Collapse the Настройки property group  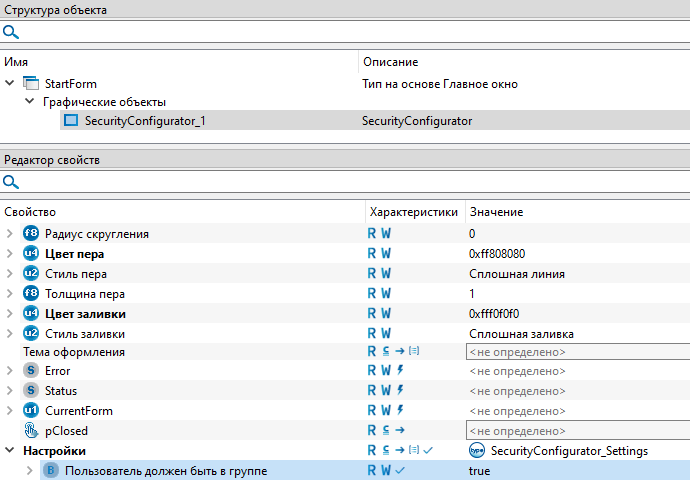(x=10, y=451)
